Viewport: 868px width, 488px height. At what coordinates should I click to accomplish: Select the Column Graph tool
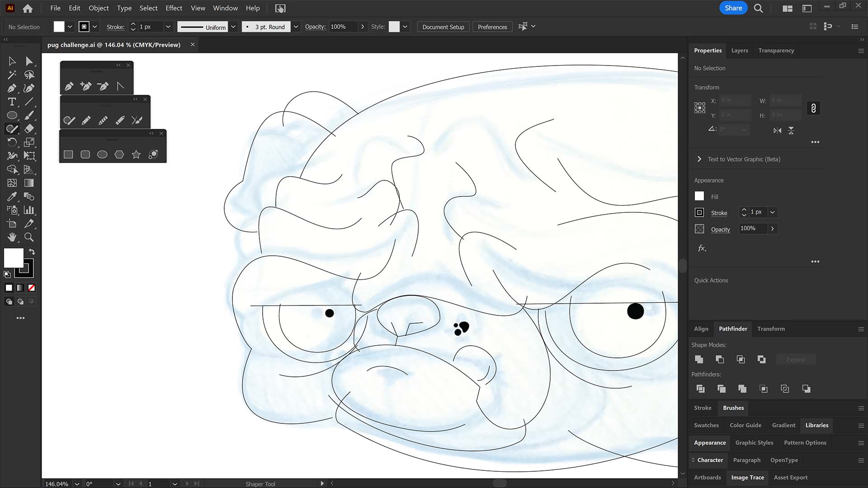click(29, 210)
